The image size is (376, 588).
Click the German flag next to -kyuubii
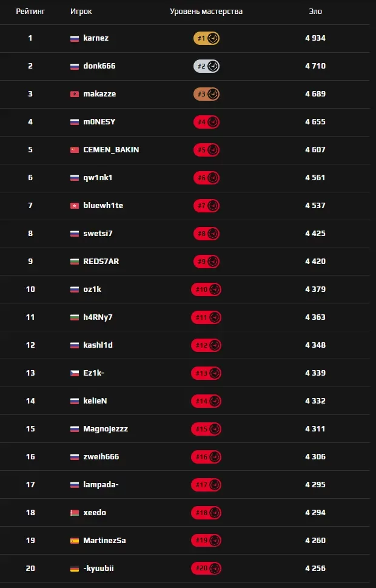(75, 569)
